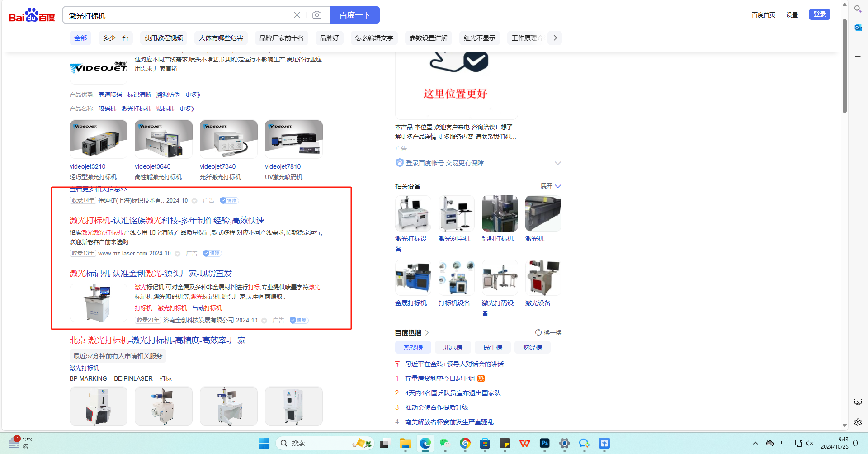Image resolution: width=868 pixels, height=454 pixels.
Task: Click the 气动打标机 tag link
Action: 207,308
